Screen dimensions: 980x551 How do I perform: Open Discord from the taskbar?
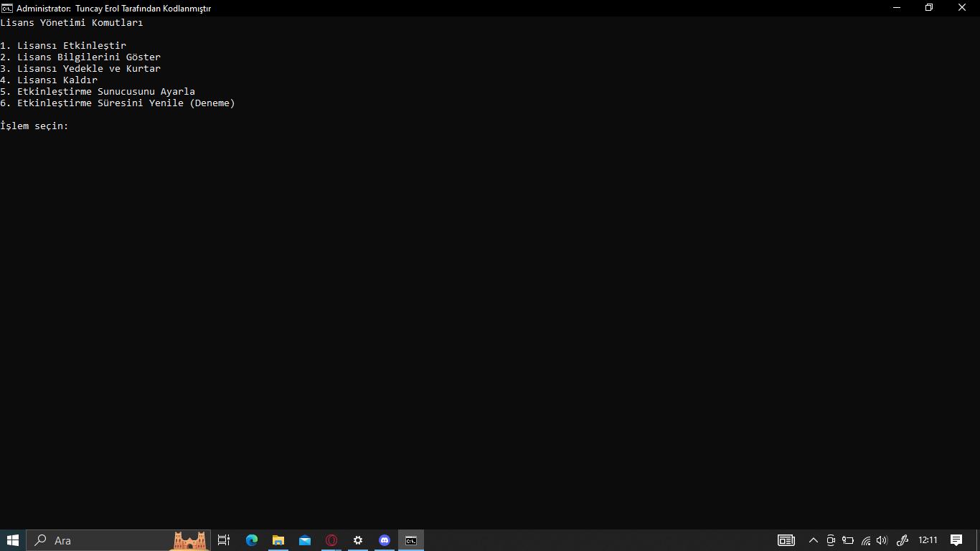coord(384,540)
